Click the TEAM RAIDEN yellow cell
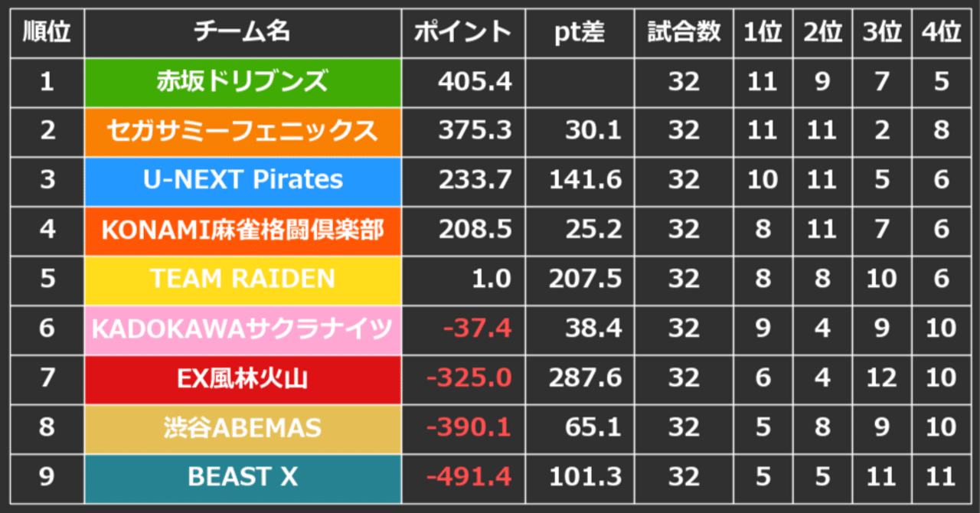The height and width of the screenshot is (513, 980). pyautogui.click(x=243, y=279)
